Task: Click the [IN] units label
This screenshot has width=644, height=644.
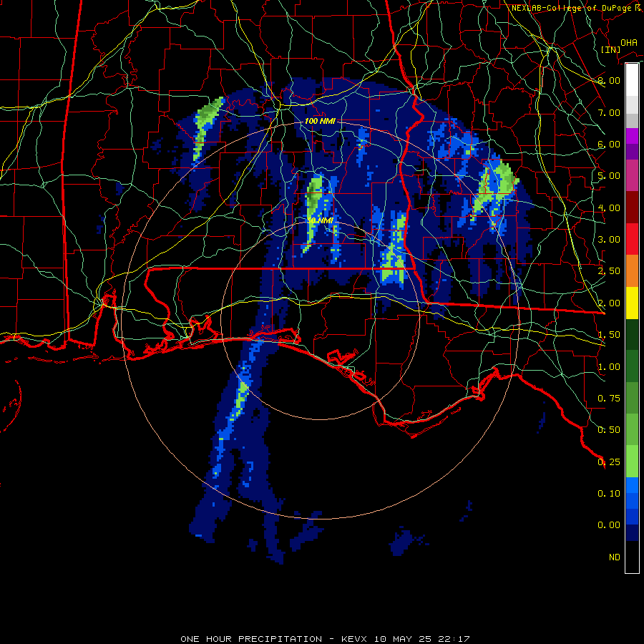Action: pos(610,49)
